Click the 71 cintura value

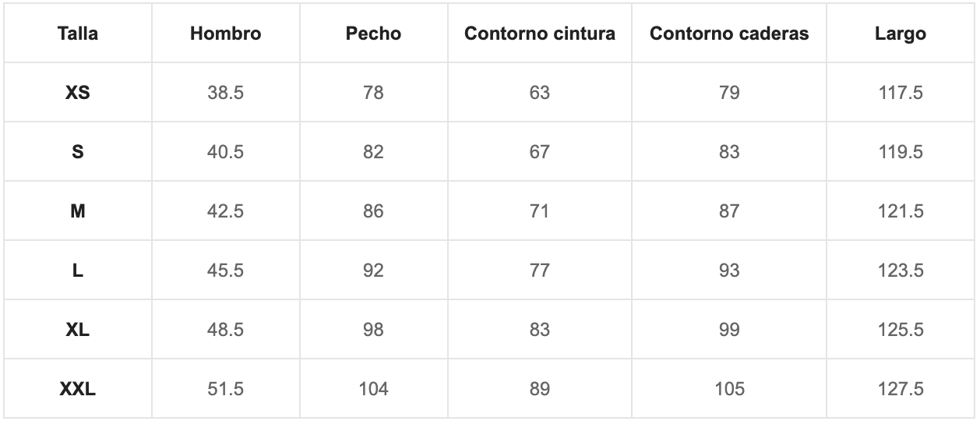pos(540,211)
